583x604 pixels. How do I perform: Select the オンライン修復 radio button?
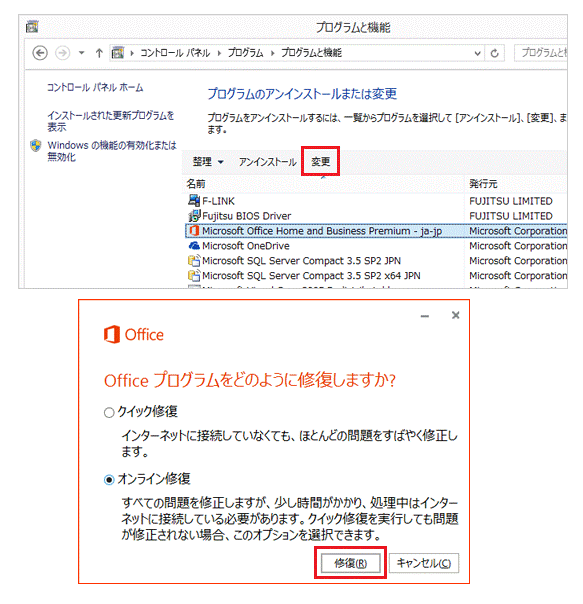coord(109,480)
